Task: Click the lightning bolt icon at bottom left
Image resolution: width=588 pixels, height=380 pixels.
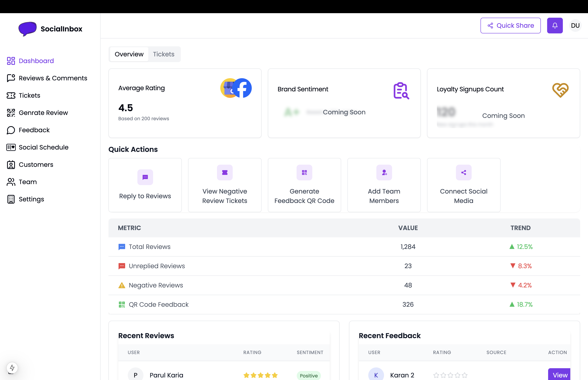Action: click(x=12, y=368)
